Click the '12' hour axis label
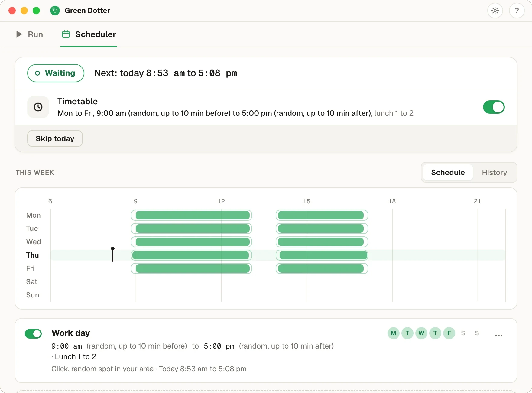The width and height of the screenshot is (532, 393). tap(221, 201)
